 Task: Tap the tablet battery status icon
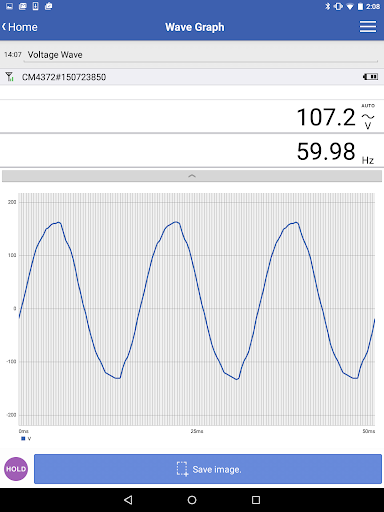click(360, 6)
